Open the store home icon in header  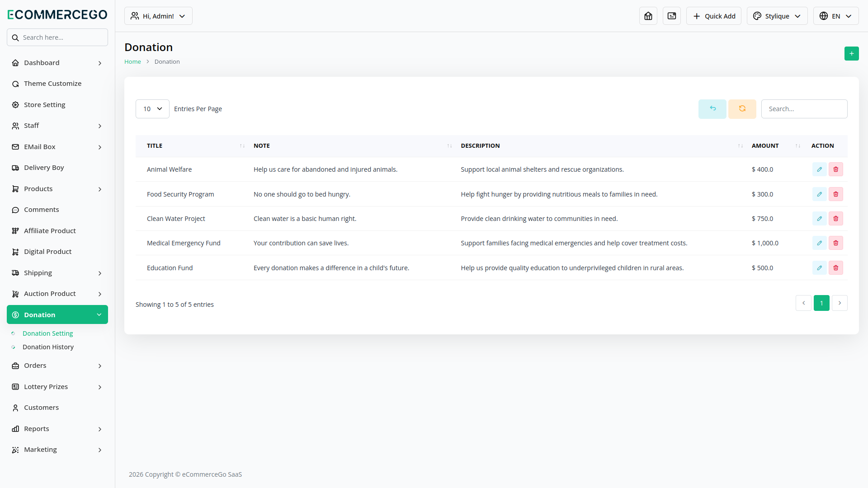pos(648,16)
